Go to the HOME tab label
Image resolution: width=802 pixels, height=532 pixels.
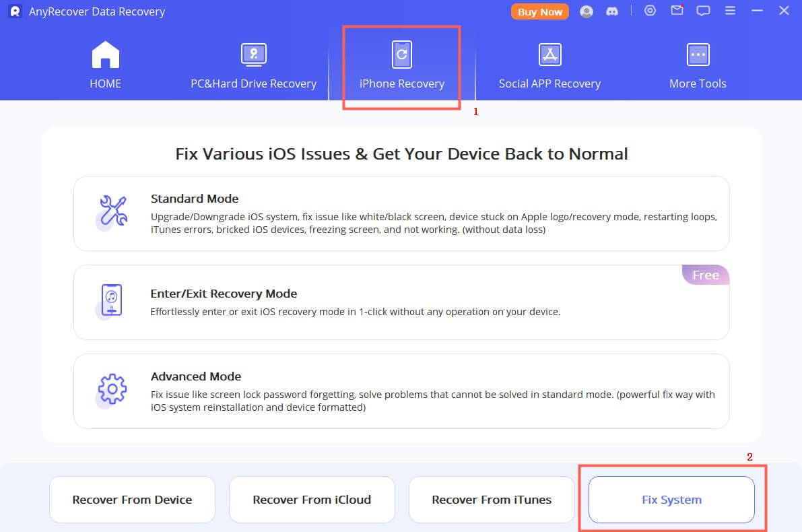click(105, 84)
